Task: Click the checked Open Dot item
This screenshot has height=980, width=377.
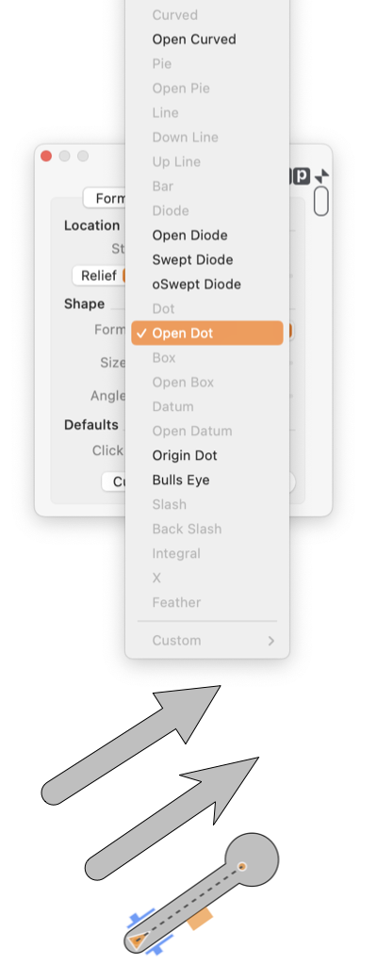Action: tap(207, 334)
